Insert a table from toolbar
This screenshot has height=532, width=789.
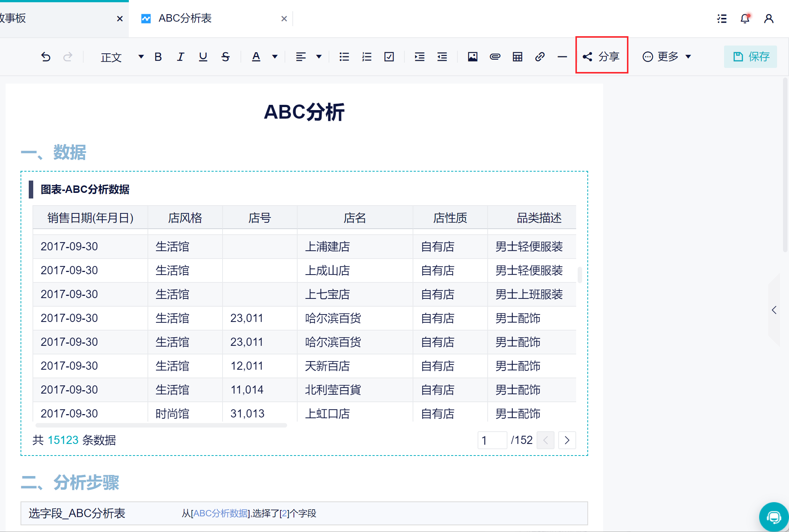point(517,57)
